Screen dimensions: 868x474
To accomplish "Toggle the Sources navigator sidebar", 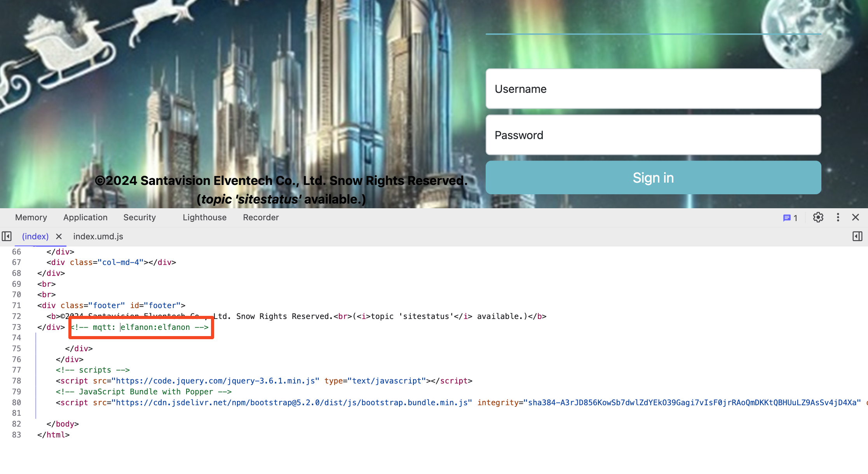I will [x=7, y=236].
